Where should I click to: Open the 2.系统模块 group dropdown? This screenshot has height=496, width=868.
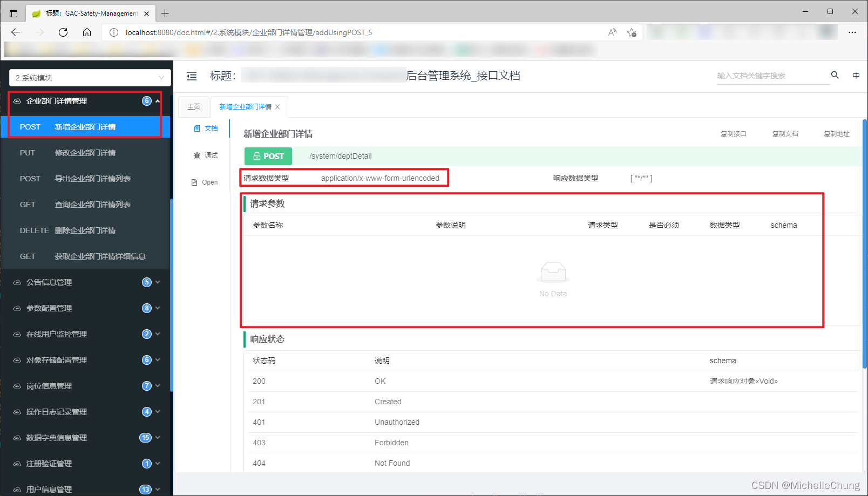point(90,78)
